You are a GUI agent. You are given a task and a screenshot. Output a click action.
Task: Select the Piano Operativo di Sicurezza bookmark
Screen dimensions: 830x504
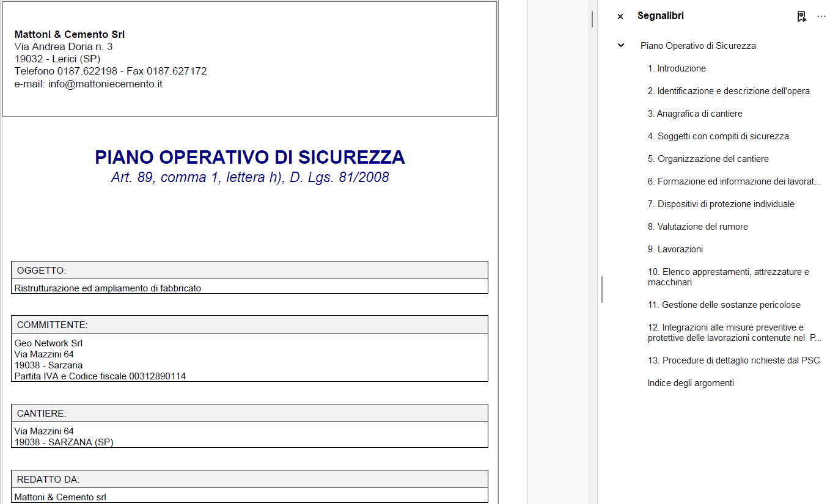[x=697, y=46]
